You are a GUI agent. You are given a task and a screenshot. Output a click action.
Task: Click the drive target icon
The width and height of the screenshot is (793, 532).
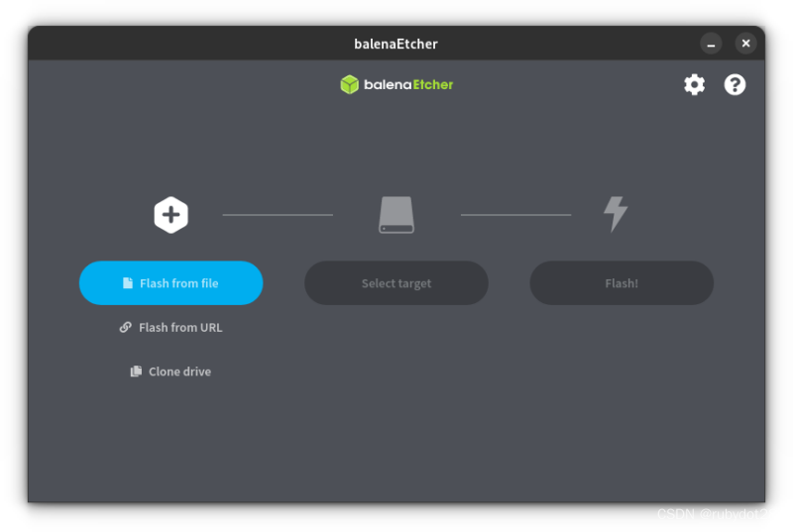coord(396,215)
